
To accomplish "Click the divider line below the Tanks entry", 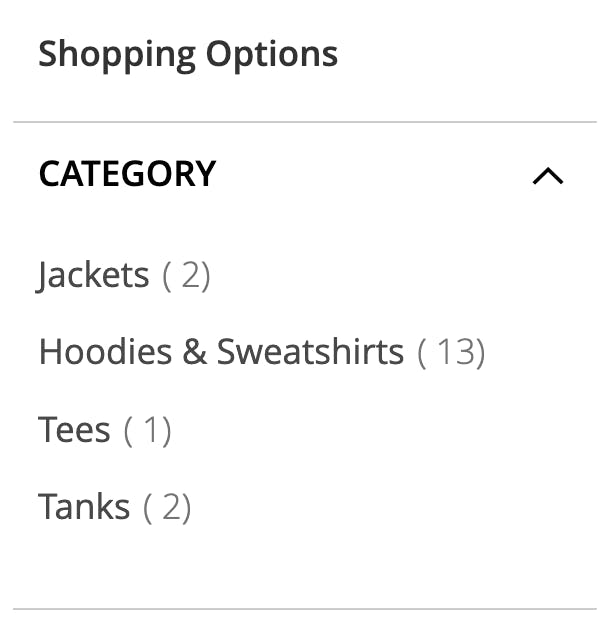I will point(305,609).
